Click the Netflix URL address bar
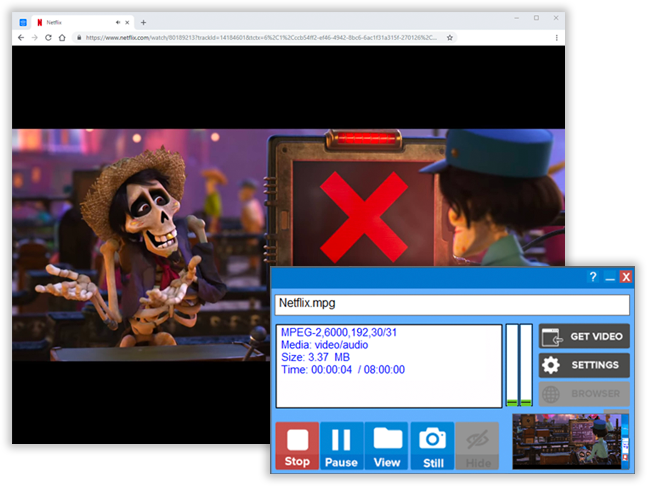 (261, 38)
